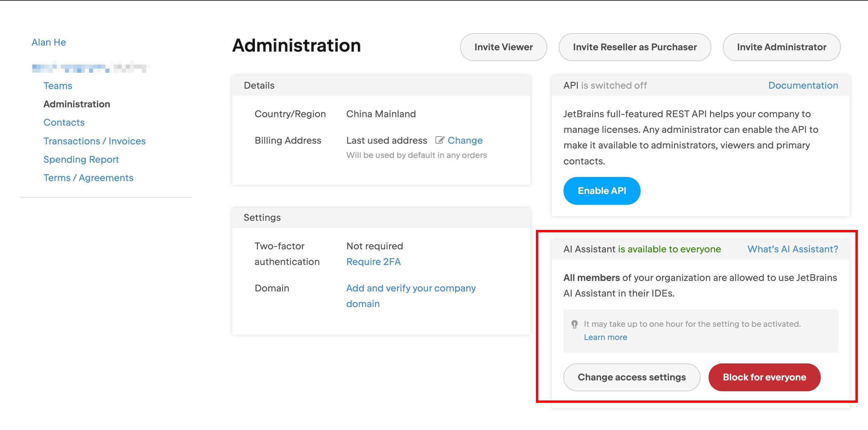This screenshot has width=868, height=430.
Task: Click the 'It may take up to one hour' note
Action: point(692,324)
